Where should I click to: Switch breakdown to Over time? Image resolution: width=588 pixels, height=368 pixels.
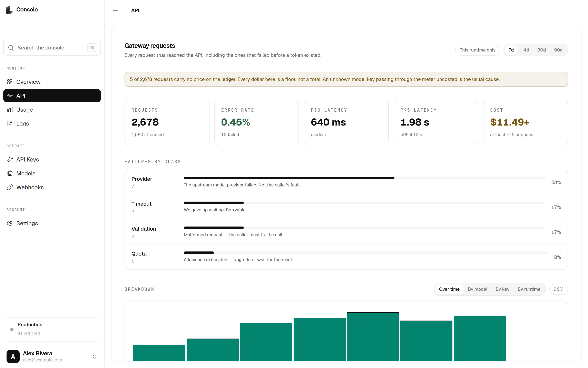coord(449,289)
